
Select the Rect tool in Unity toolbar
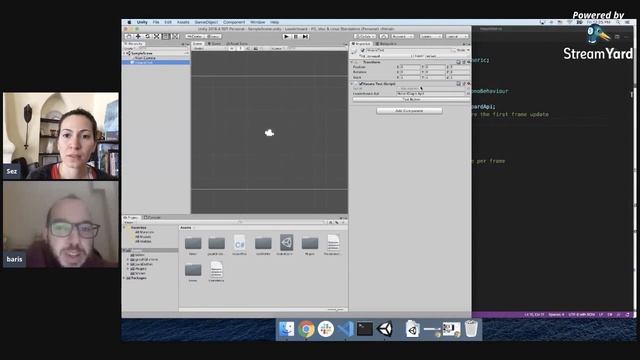click(x=166, y=36)
